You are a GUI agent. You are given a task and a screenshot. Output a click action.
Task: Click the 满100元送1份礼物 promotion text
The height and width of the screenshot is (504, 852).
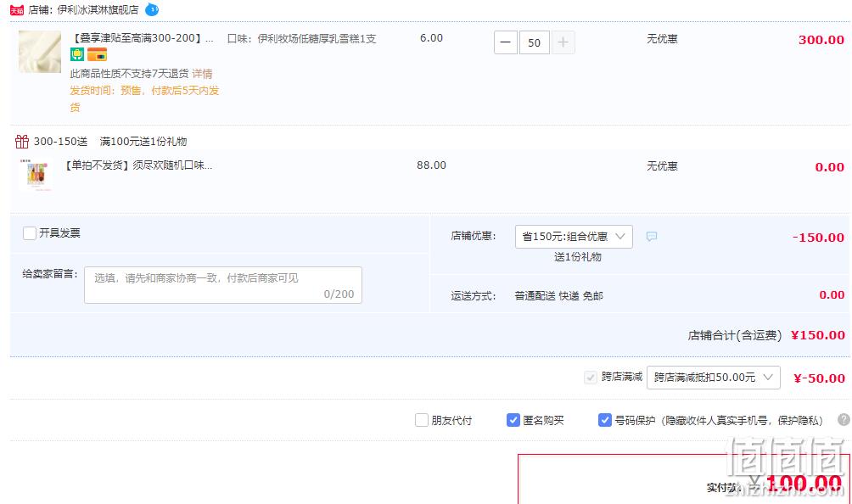point(143,142)
